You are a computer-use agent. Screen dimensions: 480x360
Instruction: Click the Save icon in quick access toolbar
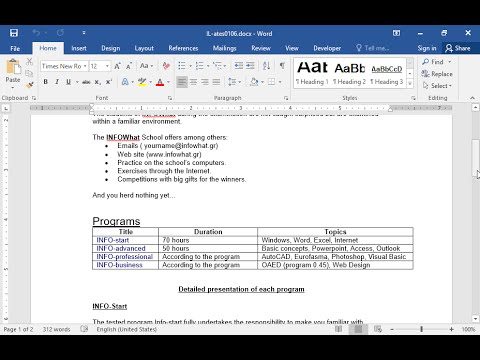[14, 33]
